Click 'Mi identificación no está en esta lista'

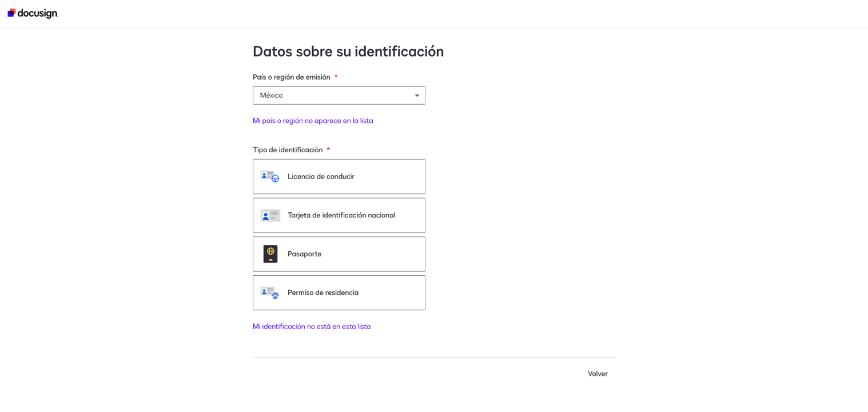(x=312, y=327)
